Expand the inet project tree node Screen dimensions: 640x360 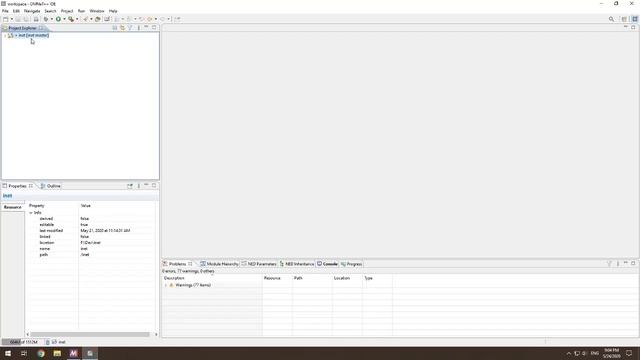(x=5, y=36)
